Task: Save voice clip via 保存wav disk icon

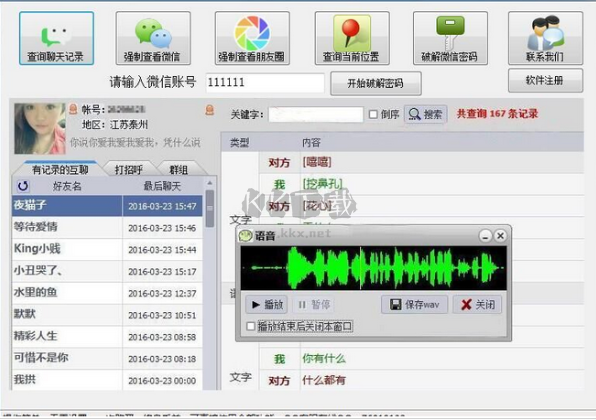Action: pyautogui.click(x=414, y=304)
